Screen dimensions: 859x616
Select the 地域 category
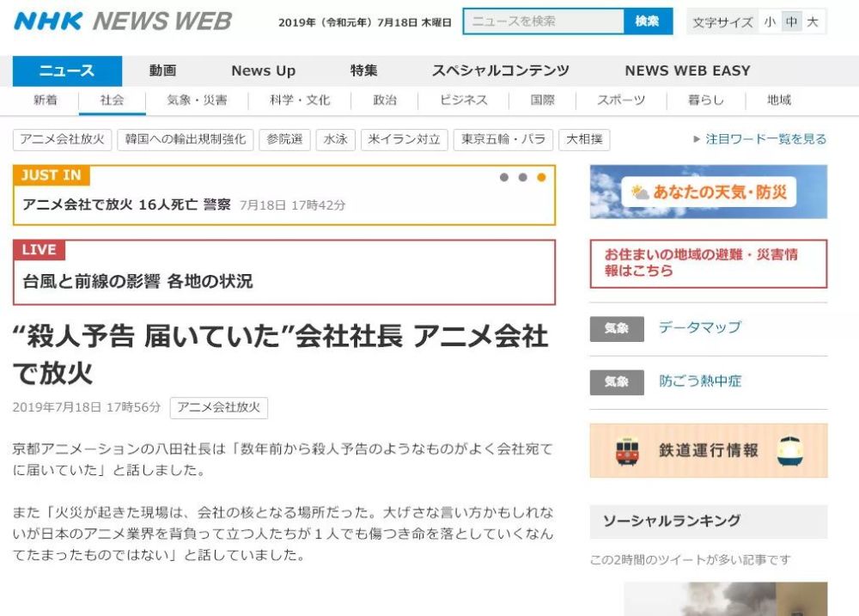coord(779,101)
